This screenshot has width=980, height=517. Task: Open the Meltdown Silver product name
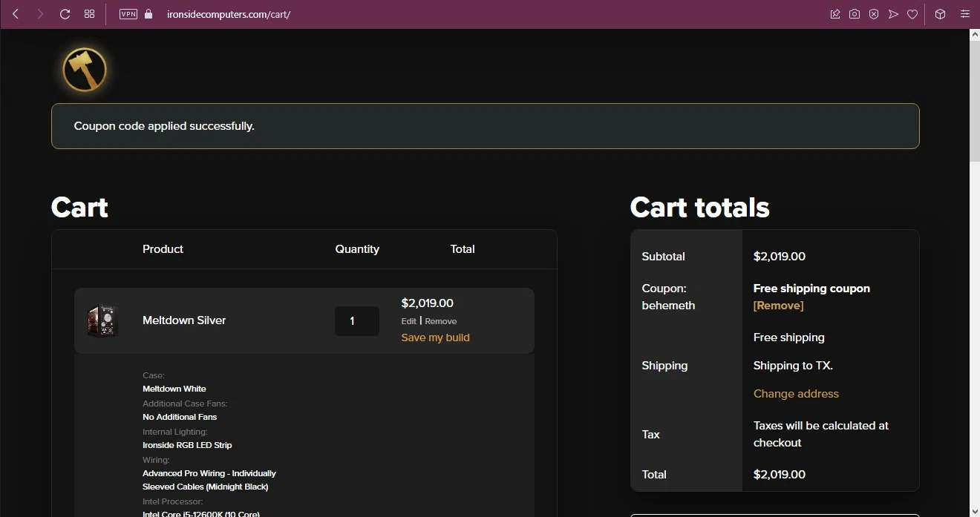point(184,320)
